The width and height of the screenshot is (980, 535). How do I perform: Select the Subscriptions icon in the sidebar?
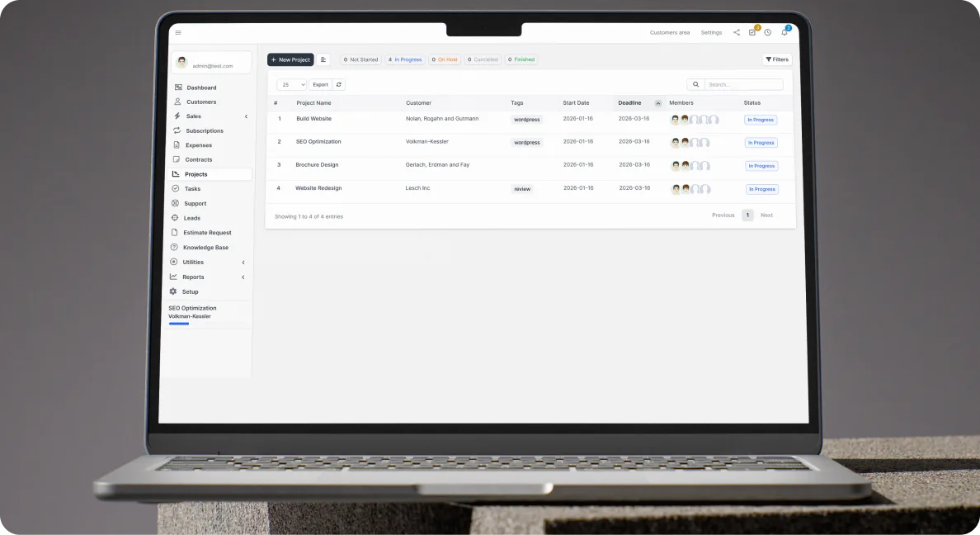click(178, 130)
